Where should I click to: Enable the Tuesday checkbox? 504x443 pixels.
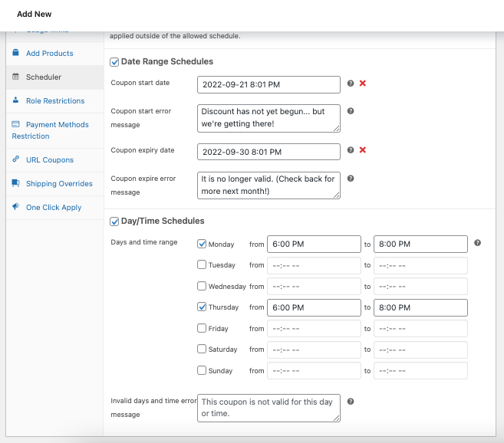point(202,264)
